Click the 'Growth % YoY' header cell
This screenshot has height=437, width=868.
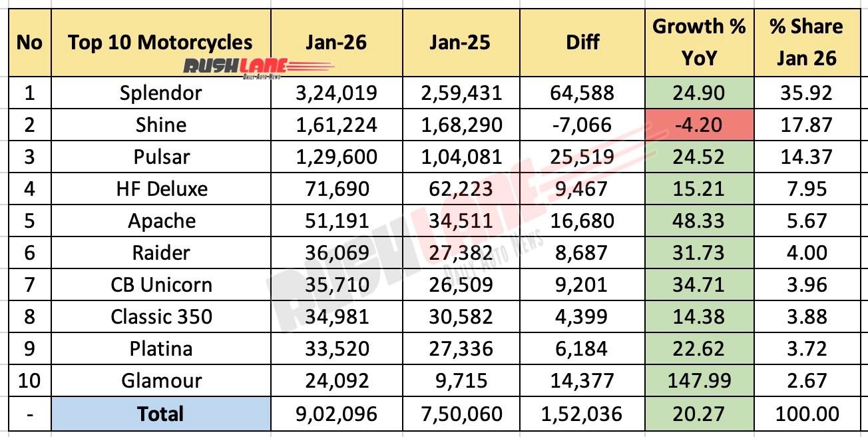tap(699, 42)
